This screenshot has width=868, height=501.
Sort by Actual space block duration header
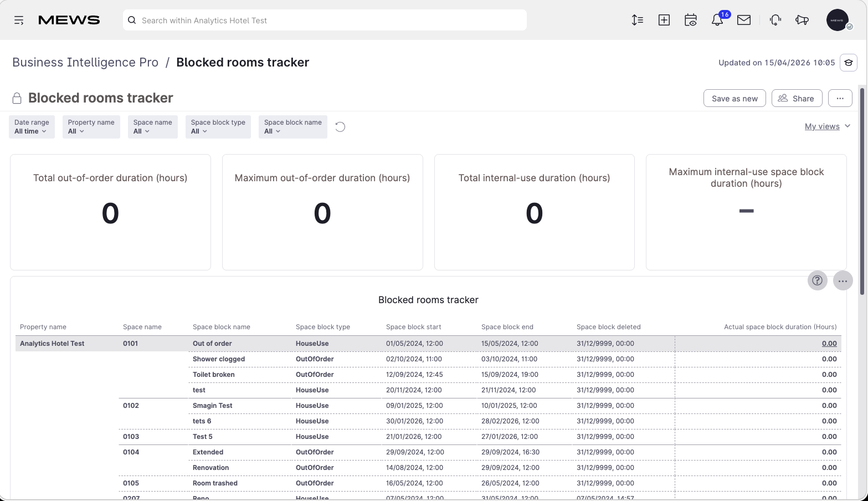click(x=780, y=327)
